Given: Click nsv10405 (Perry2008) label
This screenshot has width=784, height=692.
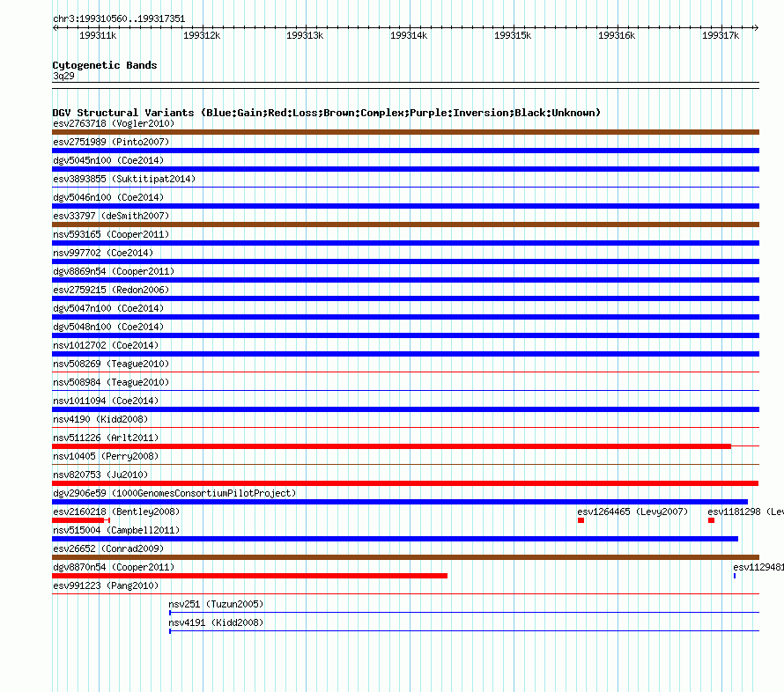Looking at the screenshot, I should [x=106, y=456].
